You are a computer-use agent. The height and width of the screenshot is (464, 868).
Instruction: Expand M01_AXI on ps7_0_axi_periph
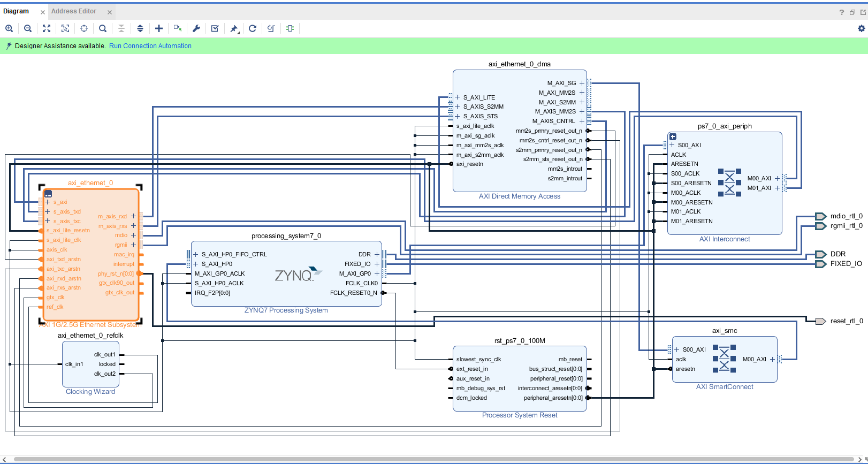coord(777,188)
